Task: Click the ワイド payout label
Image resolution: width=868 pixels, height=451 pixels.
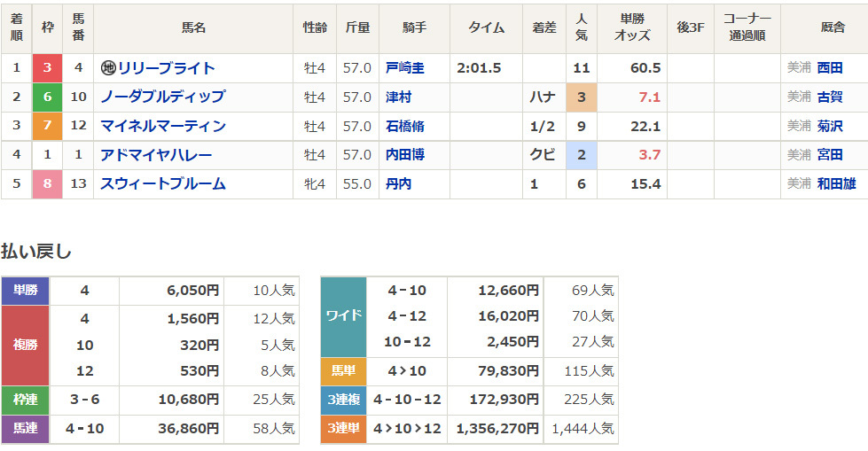Action: pos(343,316)
